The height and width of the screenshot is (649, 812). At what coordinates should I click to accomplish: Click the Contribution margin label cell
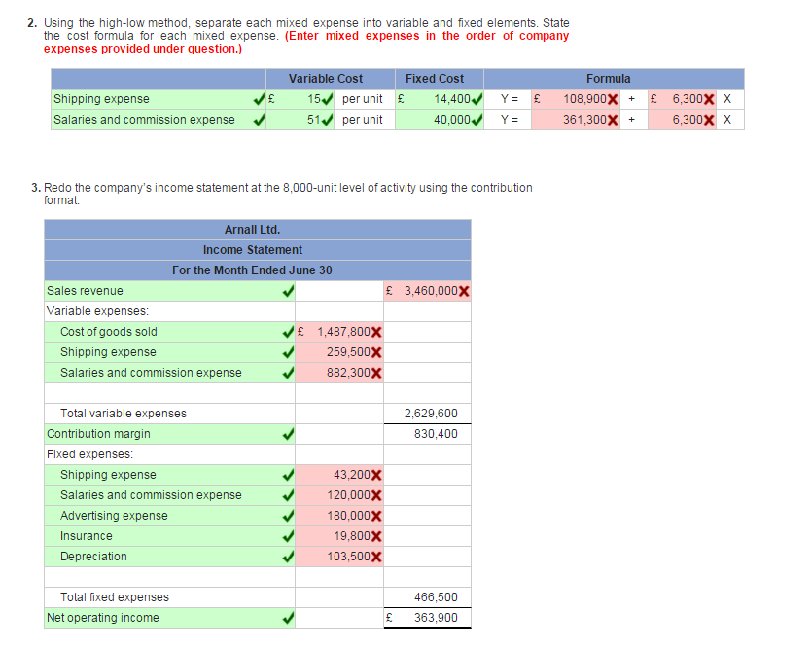(x=169, y=434)
